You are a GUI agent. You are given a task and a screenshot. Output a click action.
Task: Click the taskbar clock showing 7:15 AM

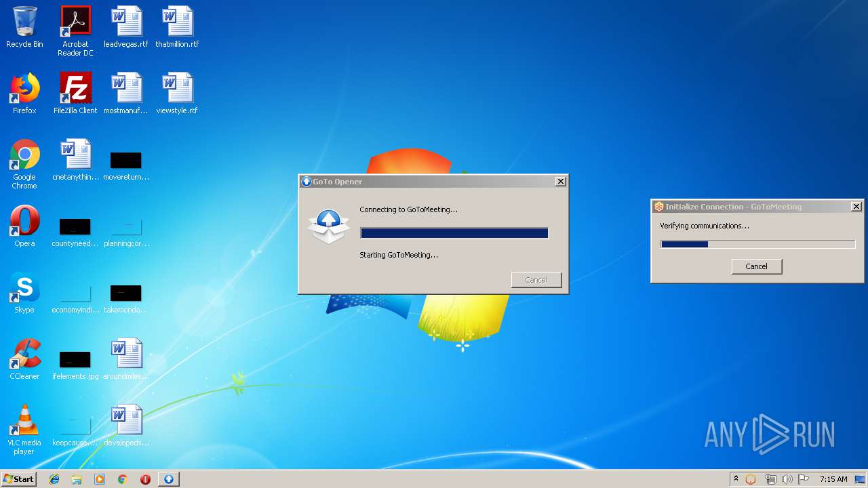point(833,479)
